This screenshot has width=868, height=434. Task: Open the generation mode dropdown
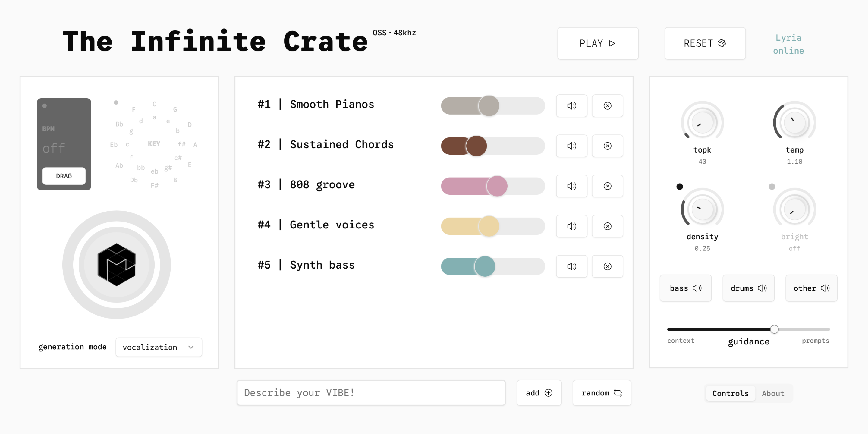coord(158,347)
